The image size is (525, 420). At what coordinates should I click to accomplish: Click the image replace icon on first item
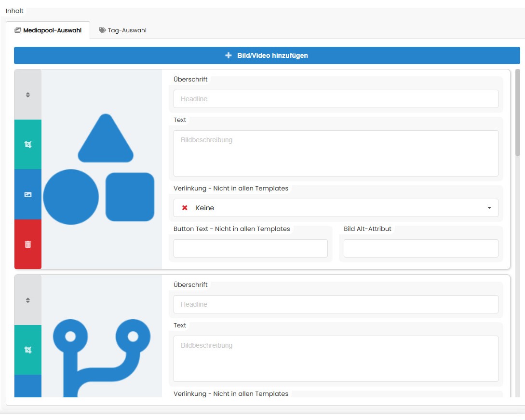click(28, 194)
